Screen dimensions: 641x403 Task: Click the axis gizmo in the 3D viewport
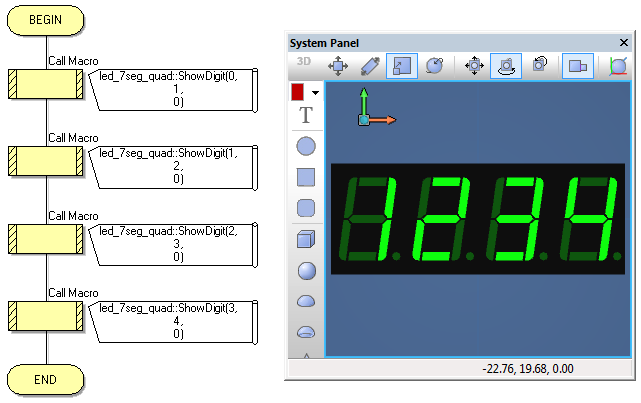click(376, 107)
